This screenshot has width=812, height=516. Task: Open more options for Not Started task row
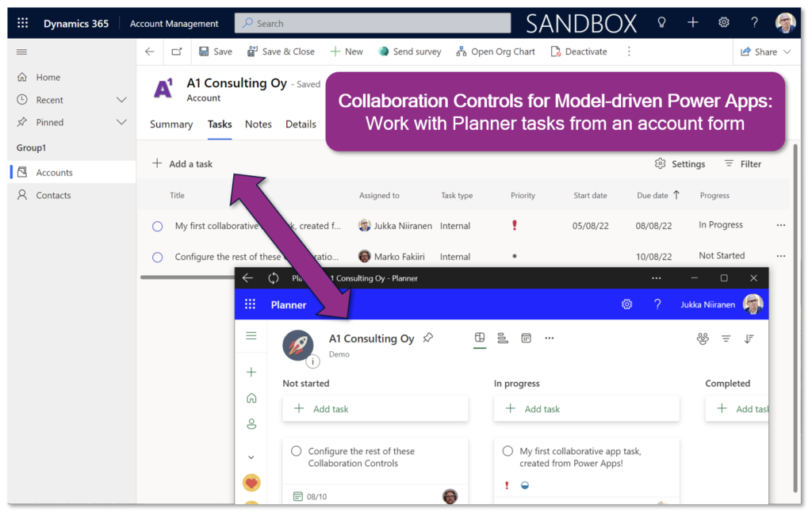tap(781, 256)
